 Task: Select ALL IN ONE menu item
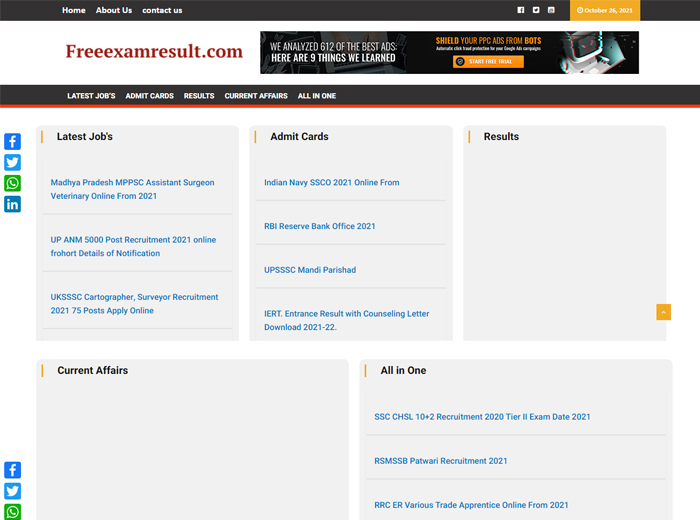click(x=317, y=96)
